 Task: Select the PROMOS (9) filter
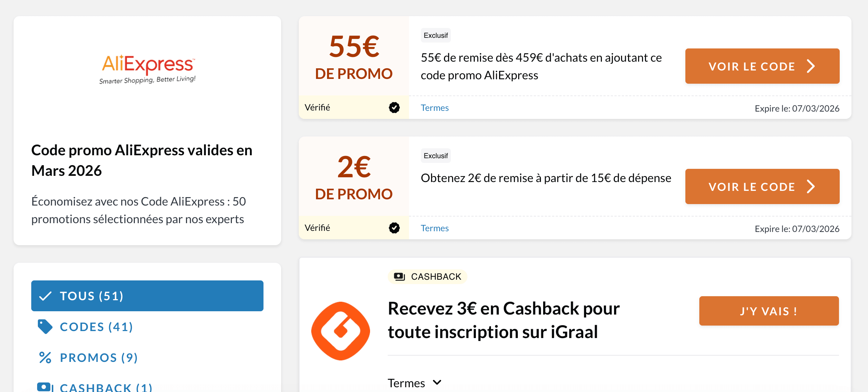[x=98, y=357]
